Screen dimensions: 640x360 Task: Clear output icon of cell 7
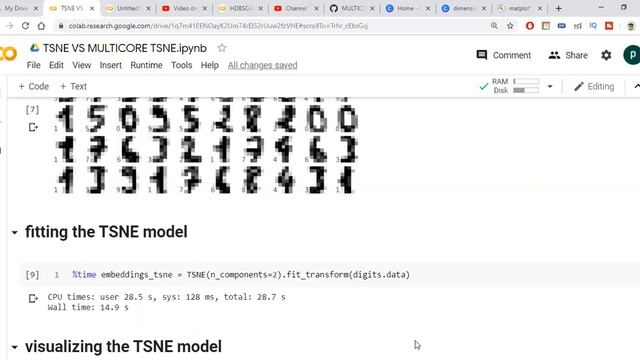point(33,127)
